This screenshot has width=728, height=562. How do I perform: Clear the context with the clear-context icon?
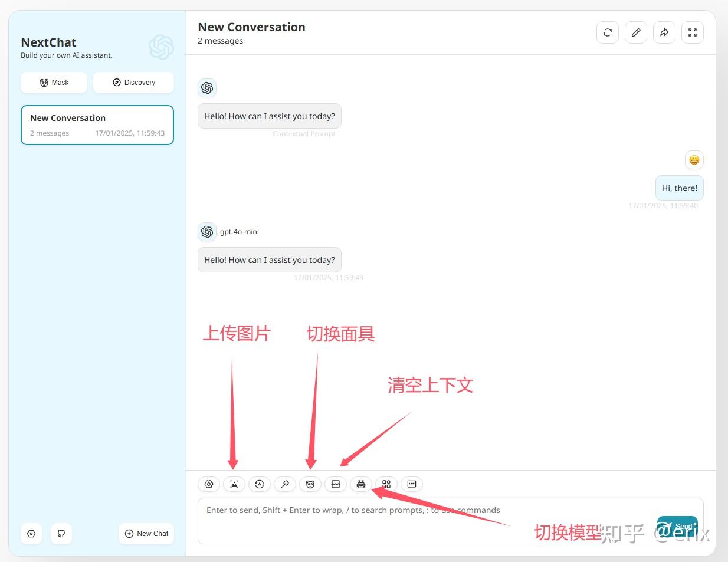click(336, 484)
